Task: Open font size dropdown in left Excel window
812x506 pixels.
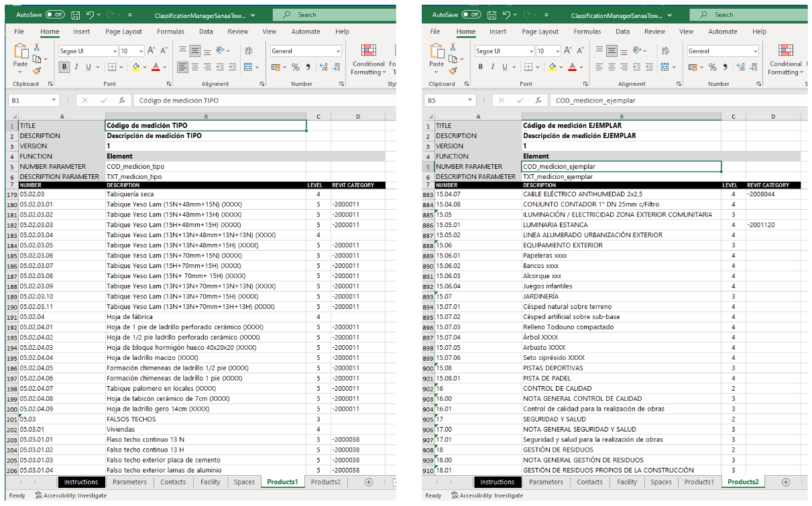Action: click(x=141, y=51)
